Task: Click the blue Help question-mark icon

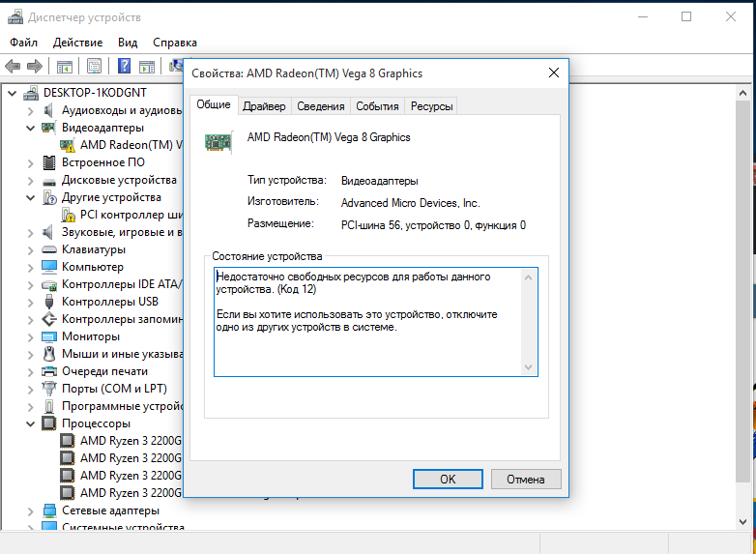Action: pos(124,67)
